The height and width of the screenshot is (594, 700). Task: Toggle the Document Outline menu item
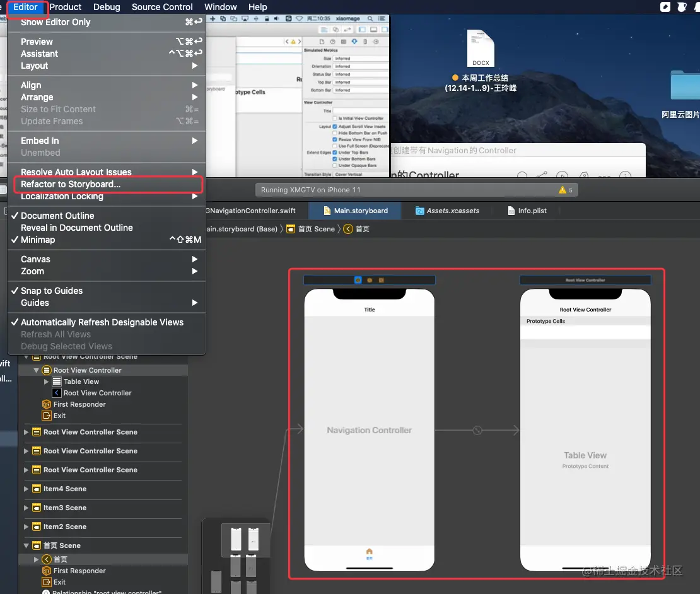(106, 216)
